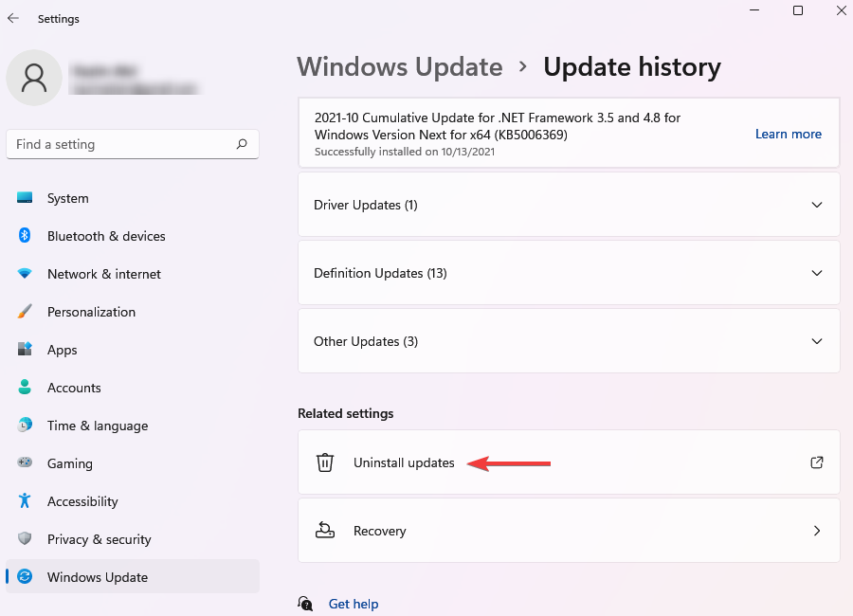Image resolution: width=853 pixels, height=616 pixels.
Task: Click the external link icon on Uninstall updates
Action: pyautogui.click(x=817, y=462)
